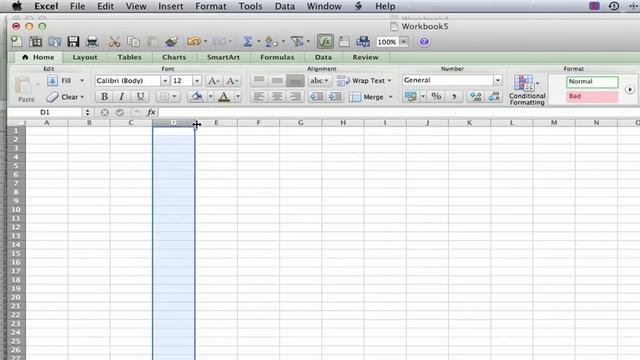Image resolution: width=640 pixels, height=360 pixels.
Task: Switch to the Tables ribbon tab
Action: pos(129,57)
